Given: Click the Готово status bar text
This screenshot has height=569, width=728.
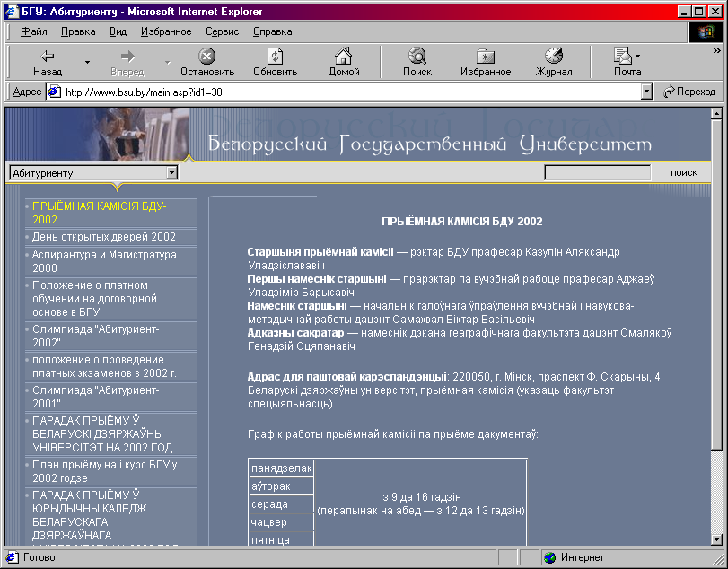Looking at the screenshot, I should pyautogui.click(x=39, y=557).
